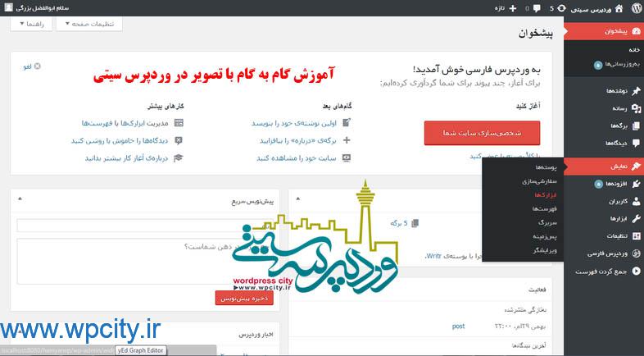
Task: Open the مدیریت ابزارک‌ها یا فهرست‌ها link
Action: [125, 123]
